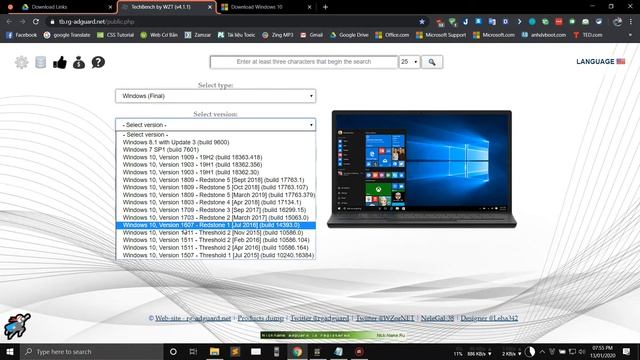Select Version 1511 Threshold 2 [Nov 2015] entry
This screenshot has width=640, height=360.
point(216,233)
